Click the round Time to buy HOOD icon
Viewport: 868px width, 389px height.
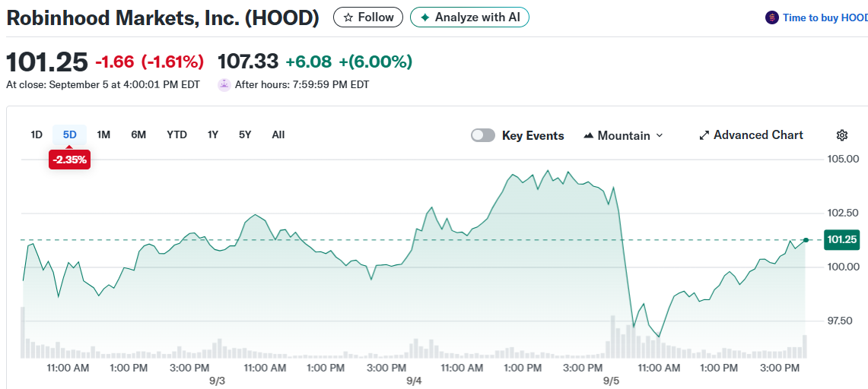[x=771, y=17]
